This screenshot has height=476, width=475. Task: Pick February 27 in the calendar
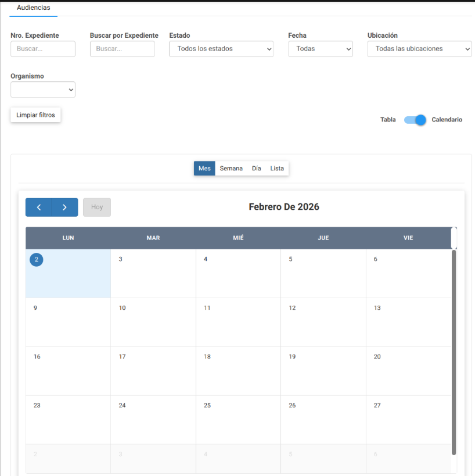[x=408, y=420]
